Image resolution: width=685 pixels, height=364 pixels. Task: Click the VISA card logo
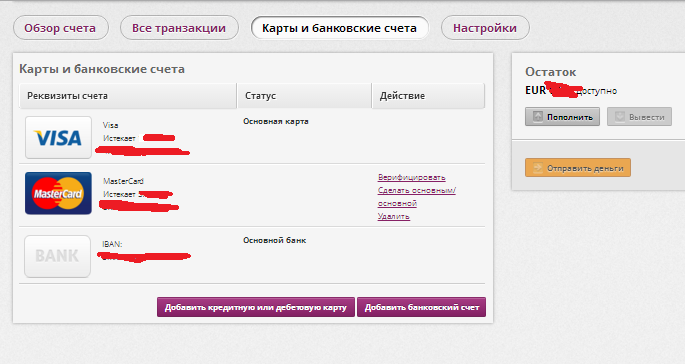(x=58, y=137)
